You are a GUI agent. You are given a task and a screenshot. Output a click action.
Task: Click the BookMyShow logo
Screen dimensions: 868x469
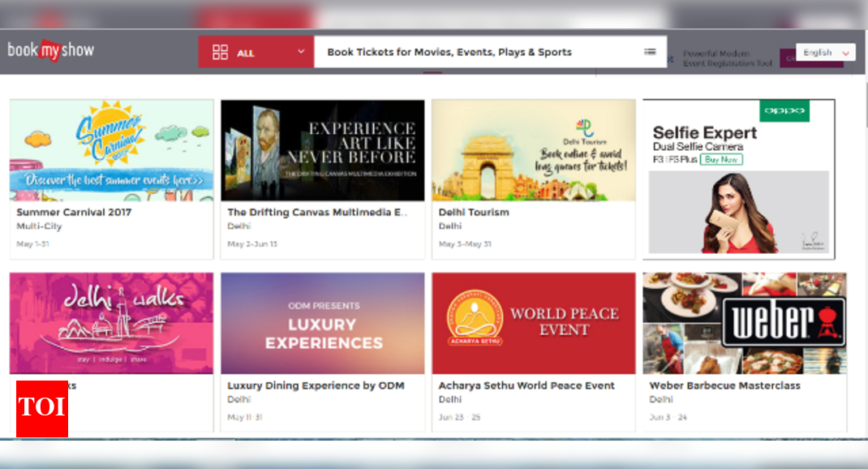tap(51, 50)
